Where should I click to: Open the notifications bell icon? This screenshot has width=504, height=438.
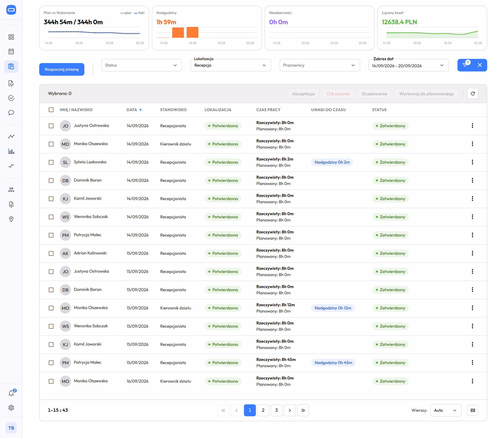11,393
